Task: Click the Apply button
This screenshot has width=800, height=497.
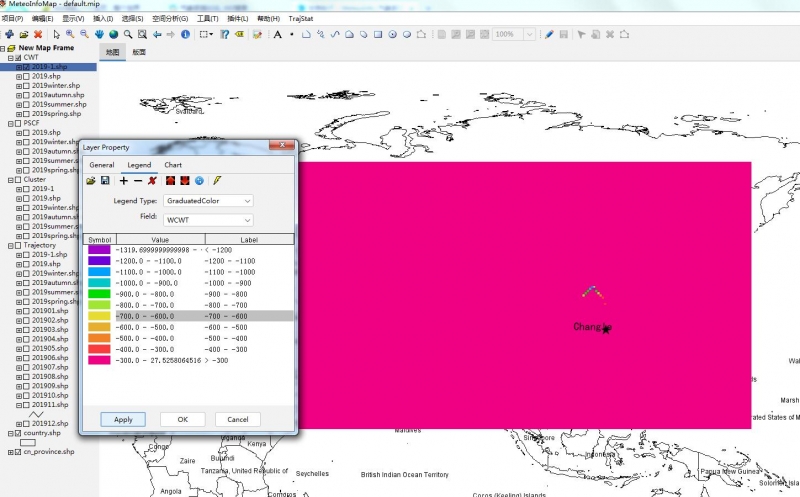Action: point(123,419)
